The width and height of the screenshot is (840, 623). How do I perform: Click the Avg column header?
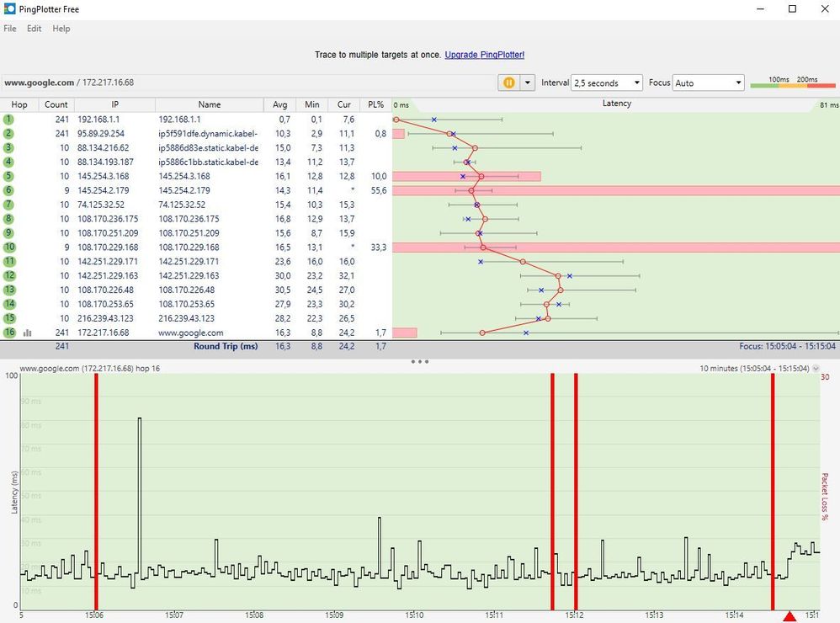[x=280, y=104]
